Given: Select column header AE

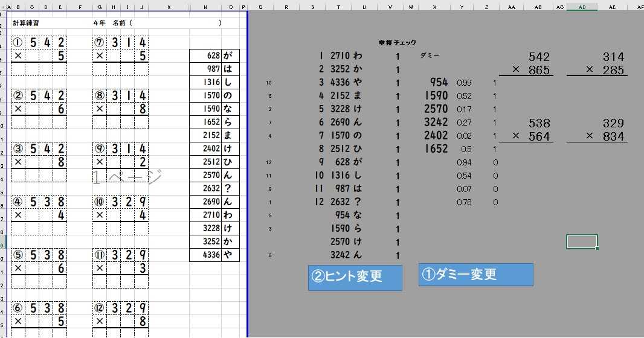Looking at the screenshot, I should [613, 7].
